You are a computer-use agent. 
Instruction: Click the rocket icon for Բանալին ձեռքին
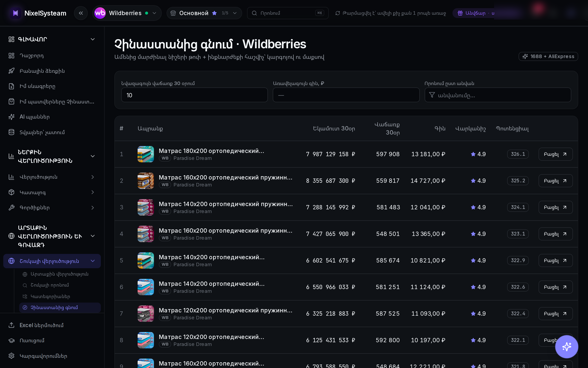pos(11,71)
